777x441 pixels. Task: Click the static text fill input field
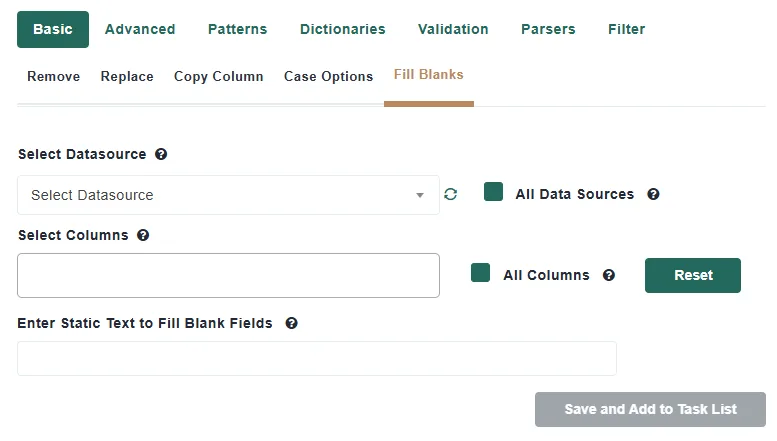pyautogui.click(x=317, y=358)
